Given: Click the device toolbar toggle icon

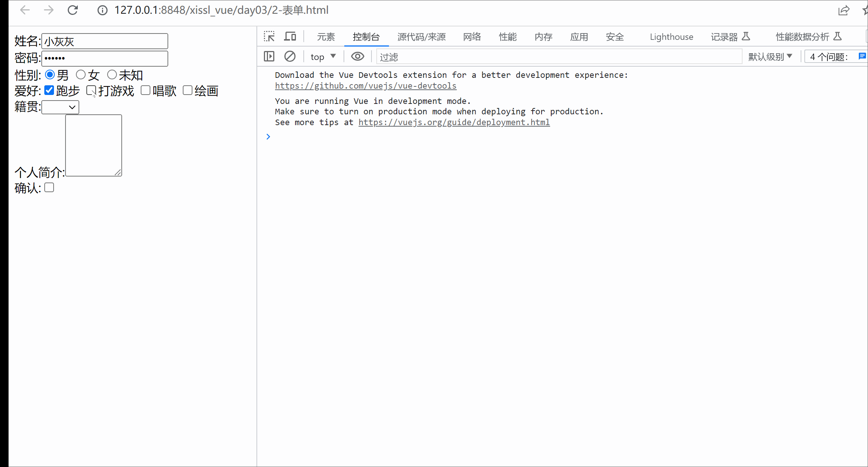Looking at the screenshot, I should [290, 36].
